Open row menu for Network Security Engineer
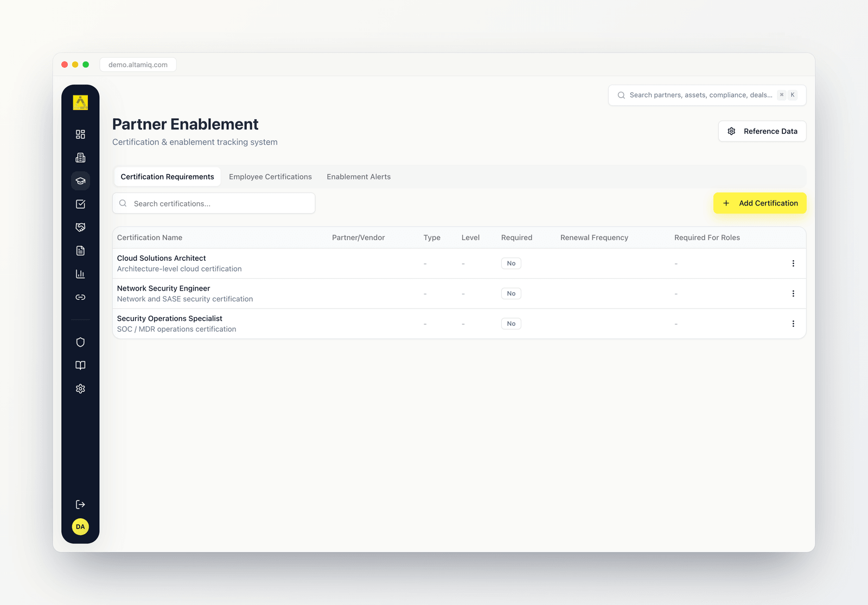 click(x=793, y=294)
